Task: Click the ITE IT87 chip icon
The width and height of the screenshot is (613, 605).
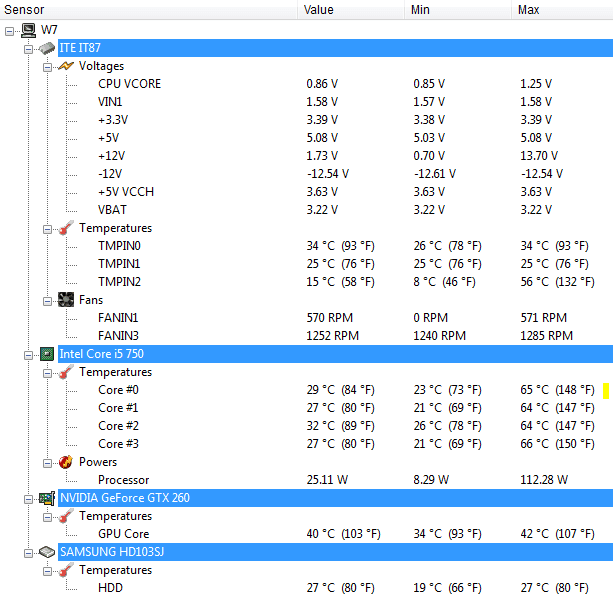Action: coord(47,48)
